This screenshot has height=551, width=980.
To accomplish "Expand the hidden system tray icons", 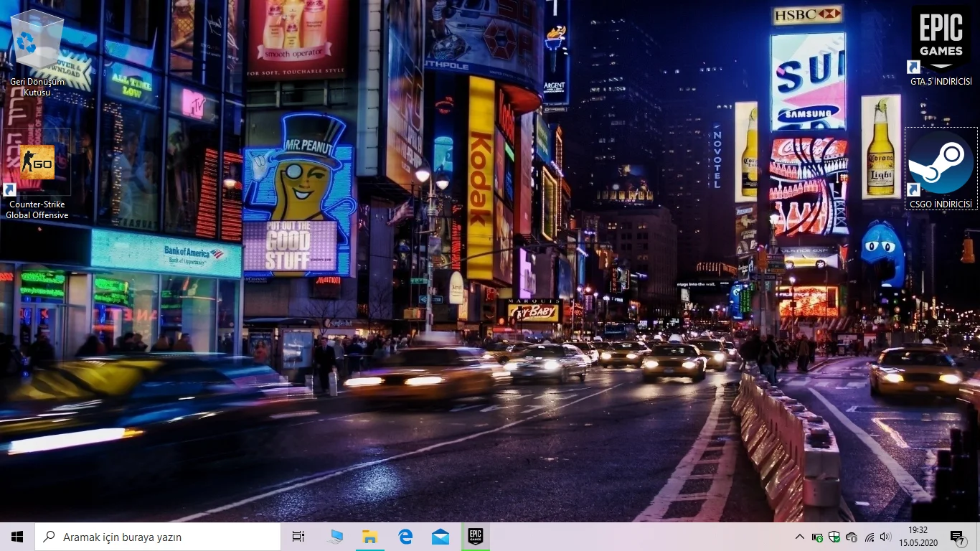I will 800,537.
